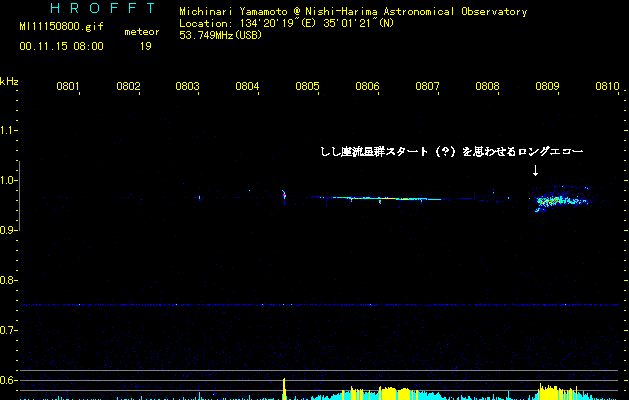Click the meteor count value 19
This screenshot has width=629, height=400.
(146, 46)
